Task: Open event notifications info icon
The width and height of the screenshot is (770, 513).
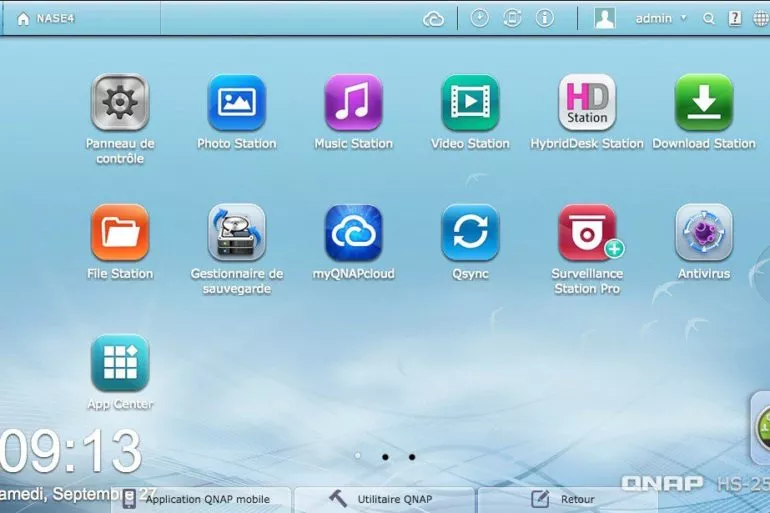Action: click(x=544, y=18)
